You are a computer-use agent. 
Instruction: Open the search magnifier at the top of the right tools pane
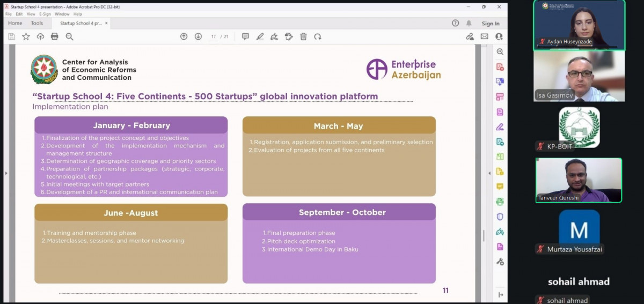(x=500, y=52)
